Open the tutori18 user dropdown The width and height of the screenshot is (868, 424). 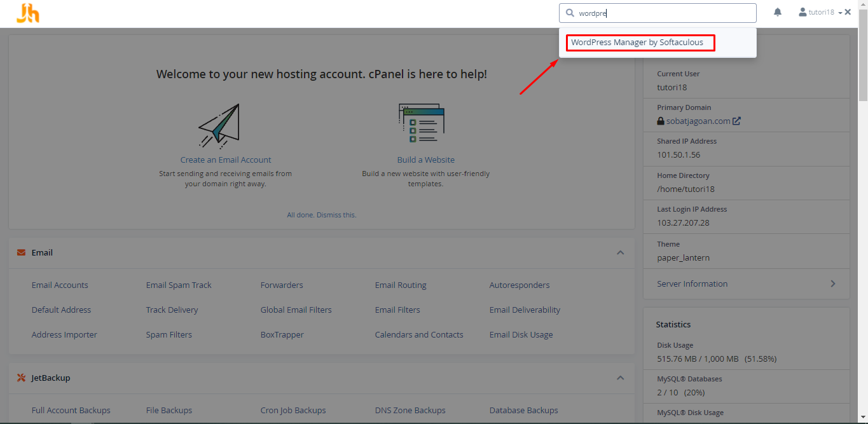coord(820,12)
